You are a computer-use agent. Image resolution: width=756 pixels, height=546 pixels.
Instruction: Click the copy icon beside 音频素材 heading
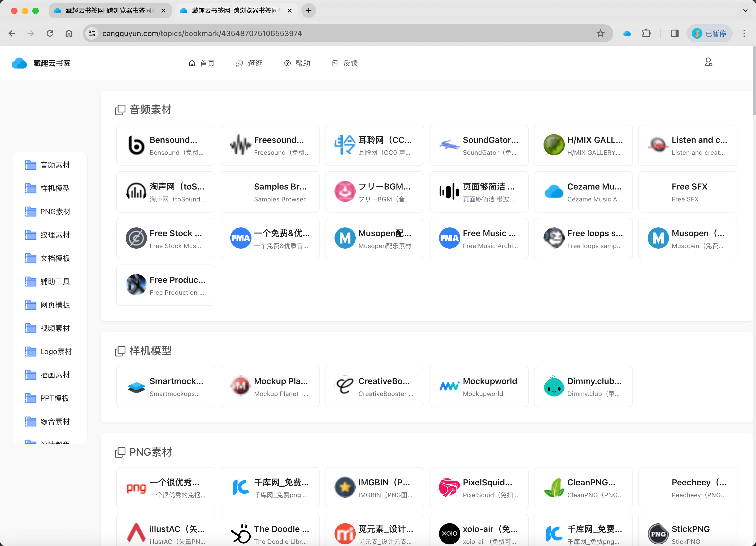click(120, 110)
